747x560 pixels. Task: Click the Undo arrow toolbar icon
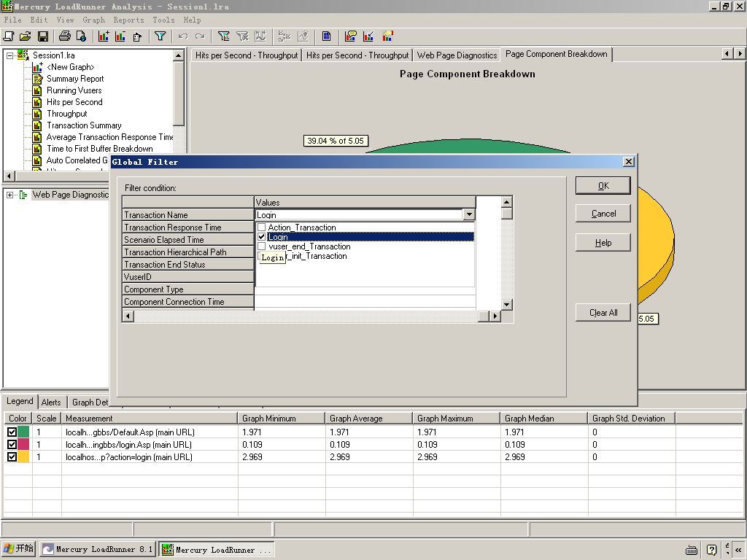click(183, 36)
